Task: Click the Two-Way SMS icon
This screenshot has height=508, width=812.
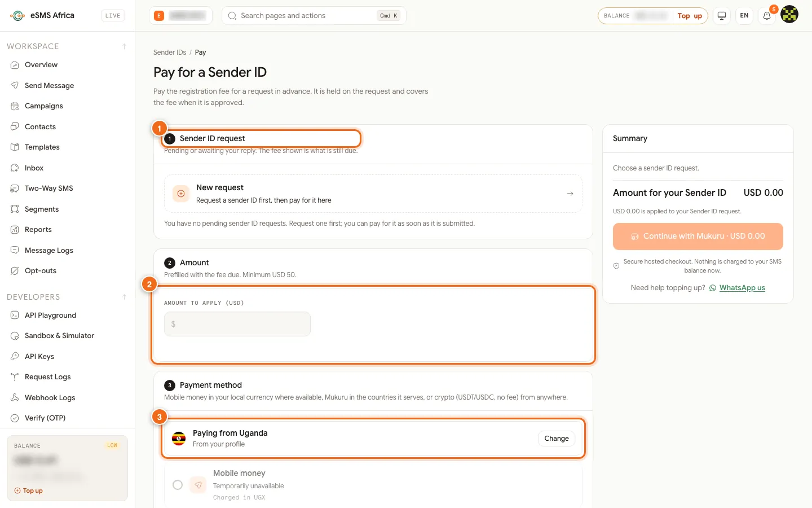Action: 15,189
